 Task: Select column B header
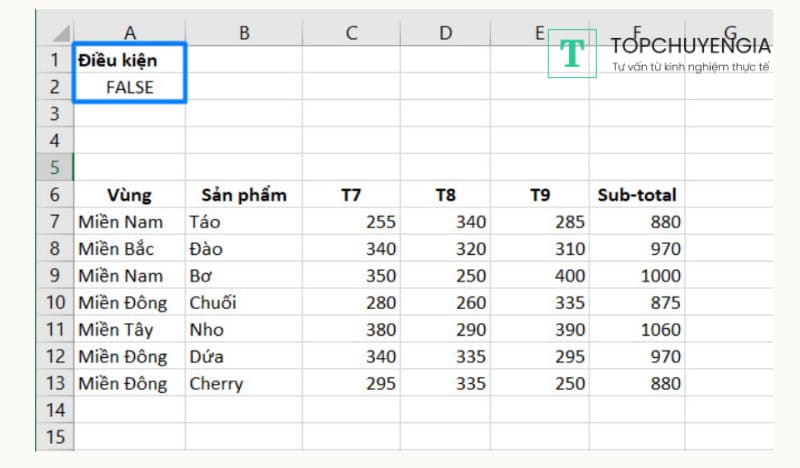pos(243,33)
